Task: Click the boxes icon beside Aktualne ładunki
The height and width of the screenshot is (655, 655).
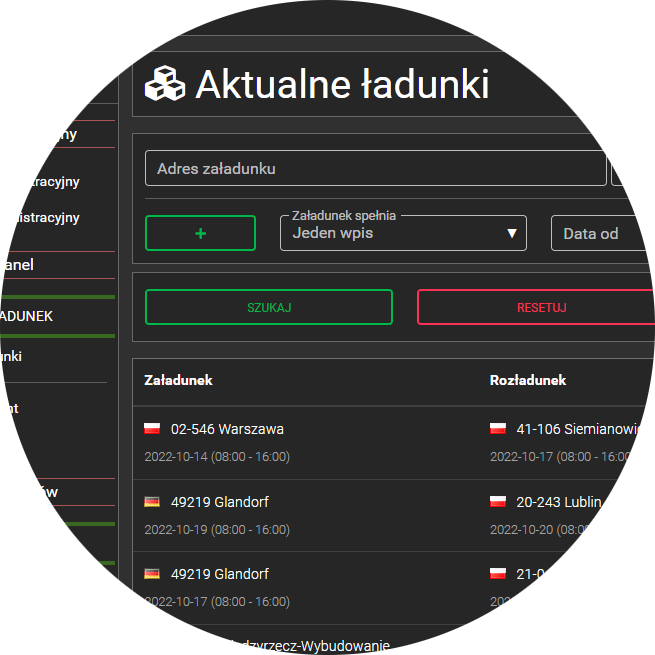Action: 165,84
